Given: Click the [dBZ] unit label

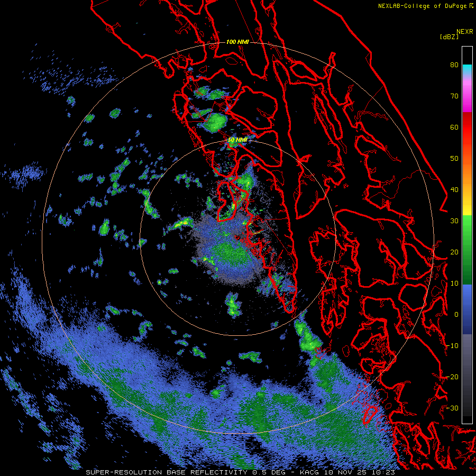Looking at the screenshot, I should coord(449,36).
